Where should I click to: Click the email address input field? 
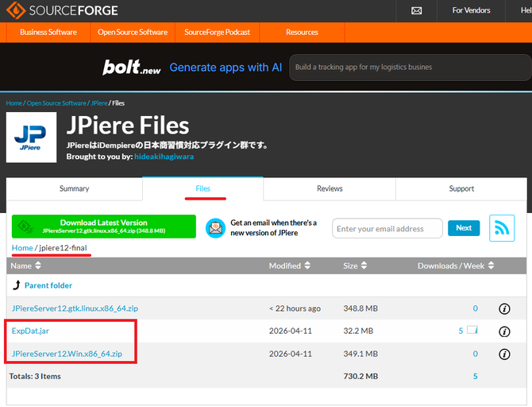point(387,228)
